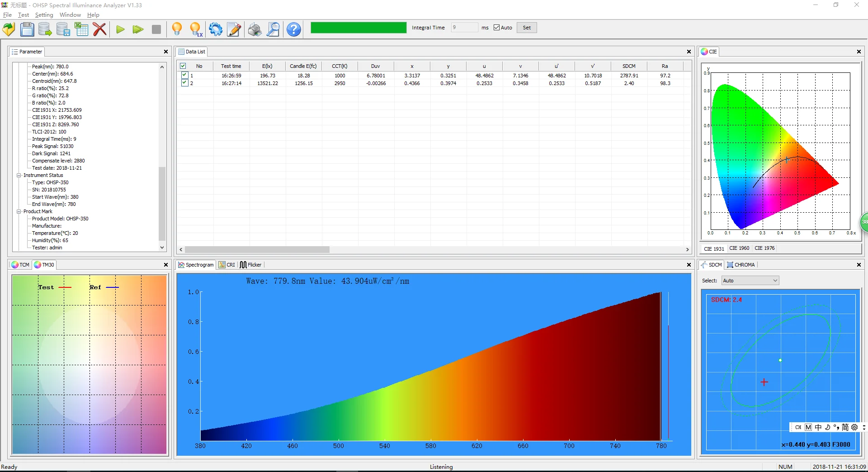868x472 pixels.
Task: Collapse the Instrument Status tree node
Action: [19, 175]
